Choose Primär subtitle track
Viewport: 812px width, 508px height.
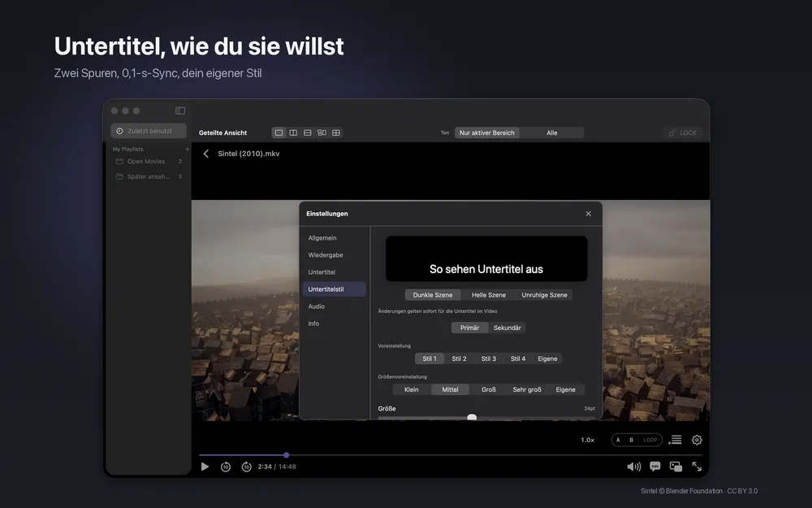[x=469, y=328]
